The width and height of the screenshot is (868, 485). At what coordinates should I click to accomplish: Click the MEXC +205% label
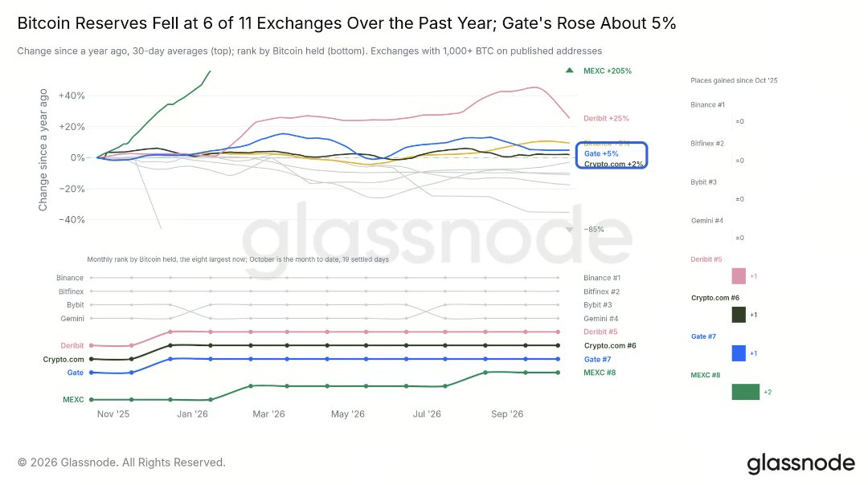(608, 71)
